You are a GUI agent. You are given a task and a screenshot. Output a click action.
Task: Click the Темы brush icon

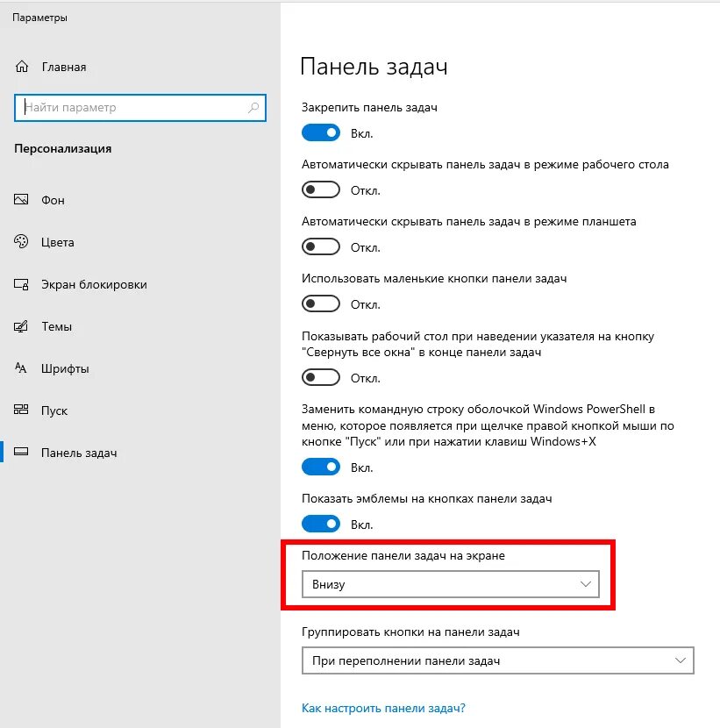click(21, 326)
